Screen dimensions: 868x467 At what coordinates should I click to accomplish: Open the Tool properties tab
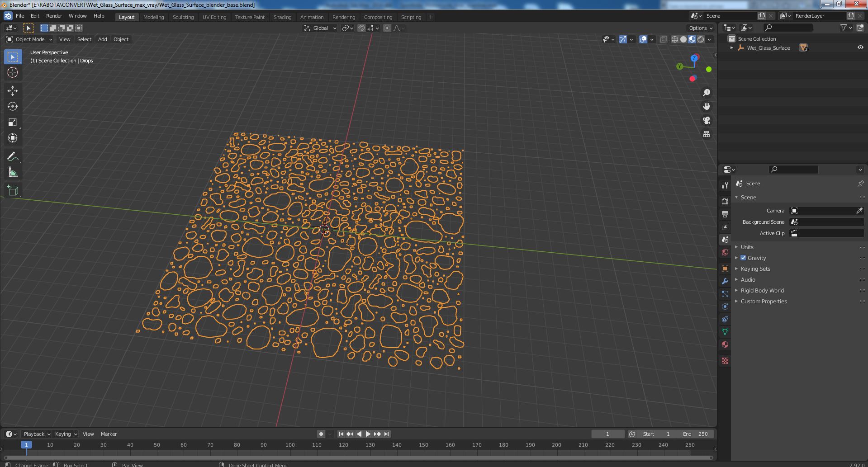[x=725, y=185]
